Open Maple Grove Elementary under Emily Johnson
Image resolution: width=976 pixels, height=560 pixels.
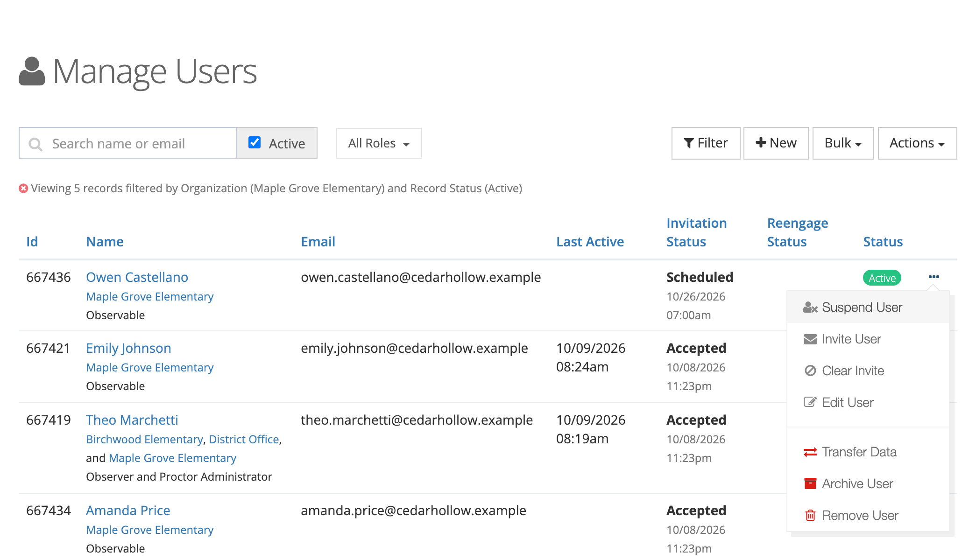pos(149,368)
